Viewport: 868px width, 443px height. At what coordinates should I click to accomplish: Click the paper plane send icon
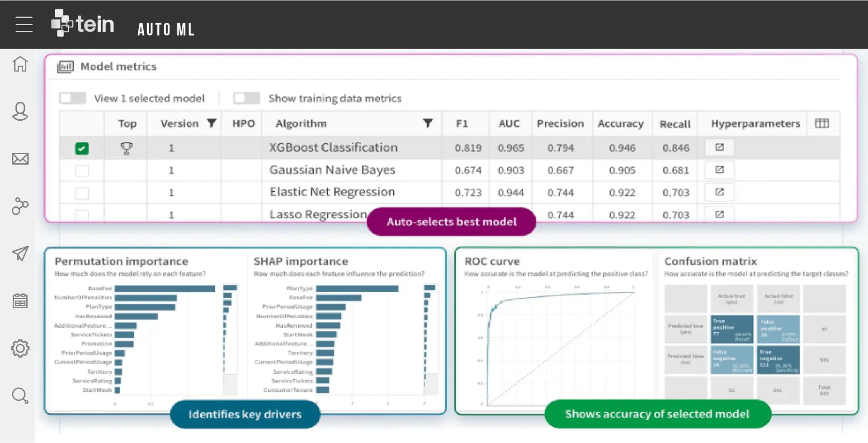20,254
